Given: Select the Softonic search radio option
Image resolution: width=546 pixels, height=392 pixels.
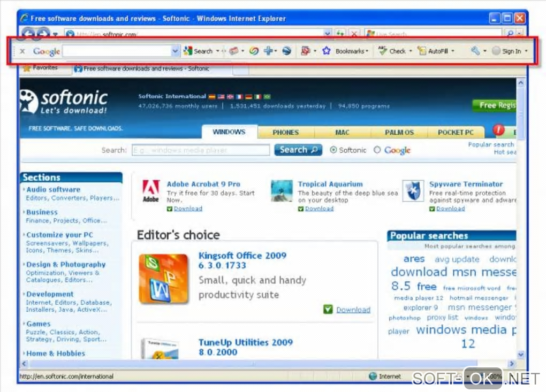Looking at the screenshot, I should tap(333, 150).
